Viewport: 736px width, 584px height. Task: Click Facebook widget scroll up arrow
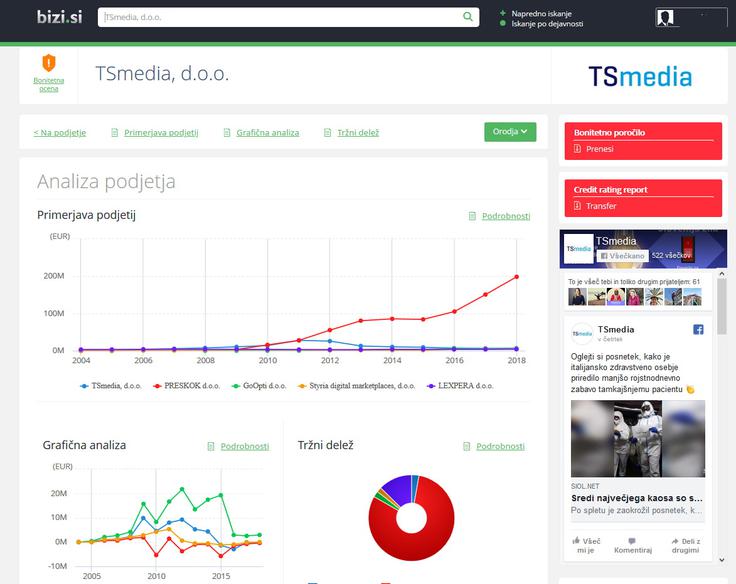point(721,273)
